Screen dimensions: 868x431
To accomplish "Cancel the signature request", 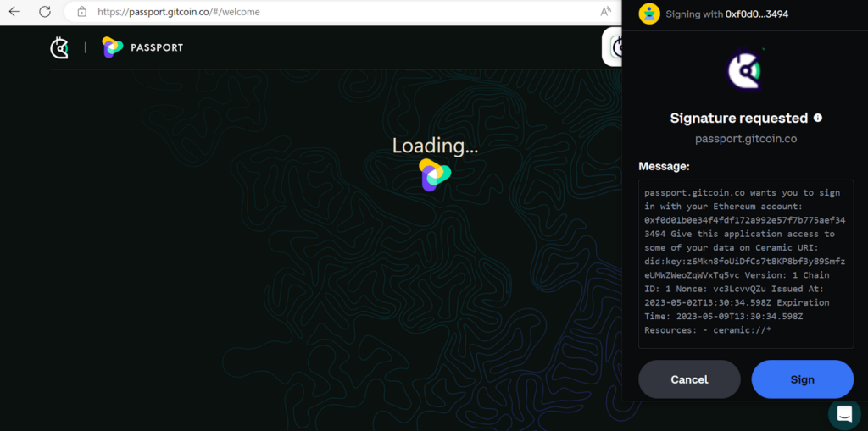I will click(689, 379).
